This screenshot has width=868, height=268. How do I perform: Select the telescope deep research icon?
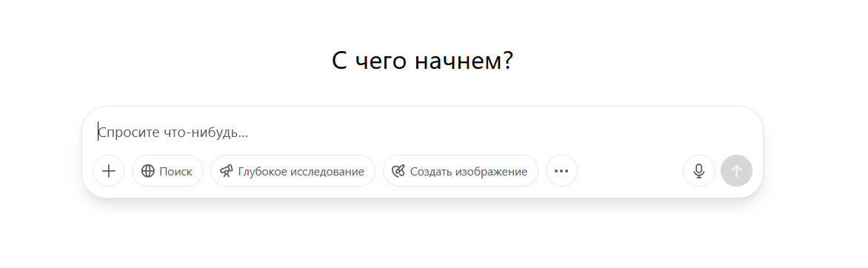(227, 172)
